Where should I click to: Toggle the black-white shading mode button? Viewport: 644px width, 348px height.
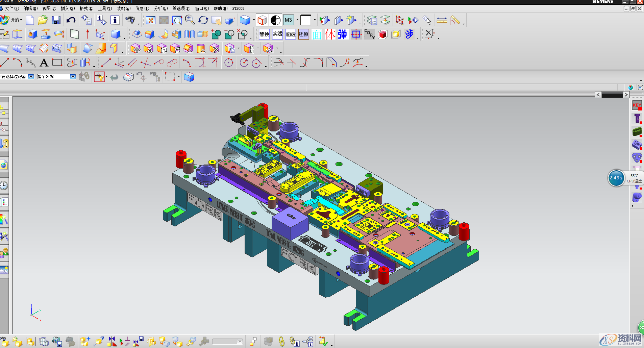pyautogui.click(x=275, y=20)
